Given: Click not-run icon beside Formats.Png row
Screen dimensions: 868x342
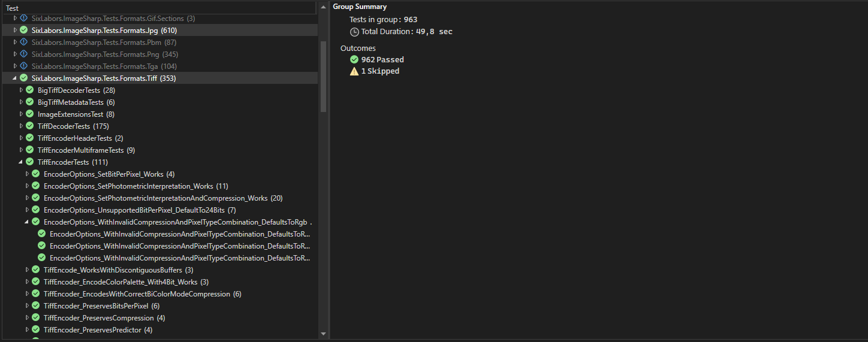Looking at the screenshot, I should pyautogui.click(x=24, y=54).
